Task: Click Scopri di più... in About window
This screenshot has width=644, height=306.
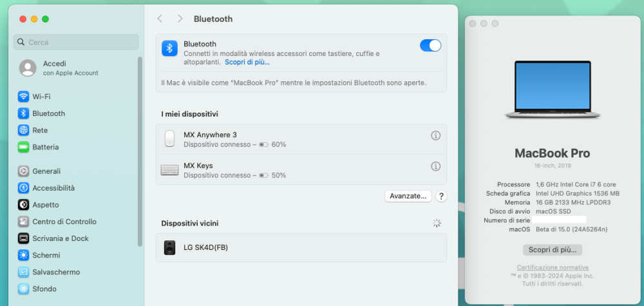Action: [553, 249]
